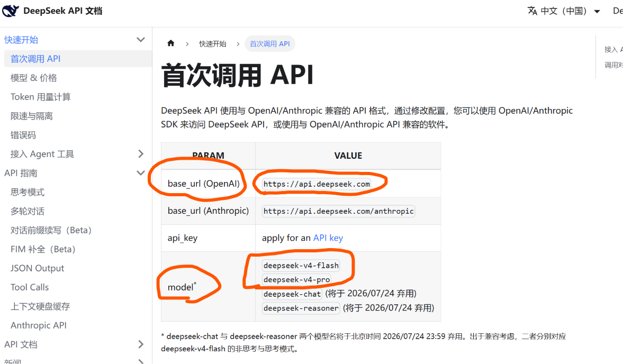Go to 限速与隔离 page
The height and width of the screenshot is (364, 623).
(32, 116)
